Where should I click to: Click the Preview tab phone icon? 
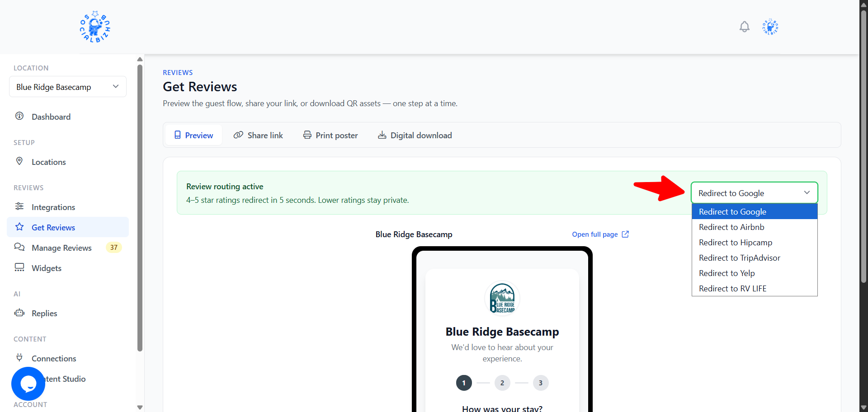click(178, 135)
